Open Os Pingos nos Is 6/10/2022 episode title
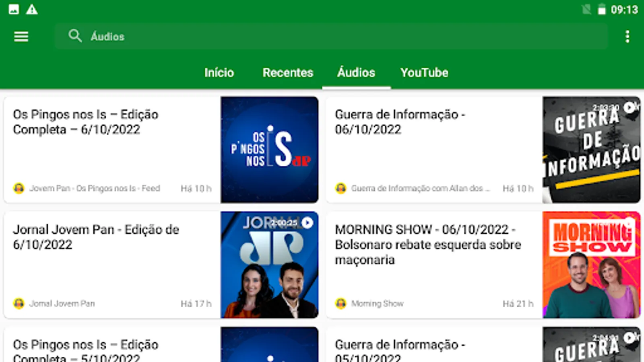 tap(85, 122)
